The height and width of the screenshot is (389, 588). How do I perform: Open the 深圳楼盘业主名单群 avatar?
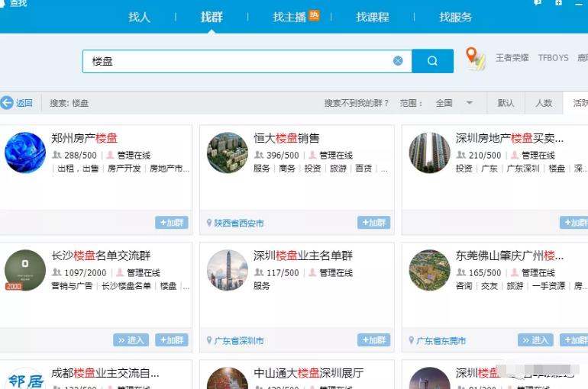click(x=228, y=270)
